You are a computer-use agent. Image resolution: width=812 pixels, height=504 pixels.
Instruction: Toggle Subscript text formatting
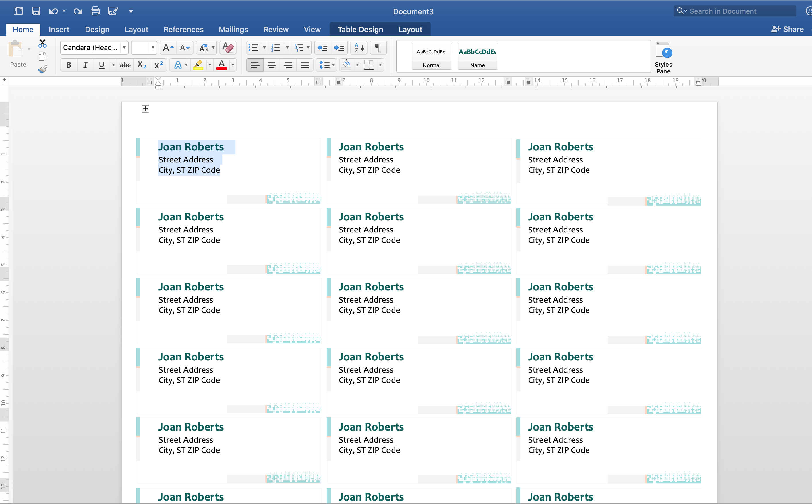[142, 65]
